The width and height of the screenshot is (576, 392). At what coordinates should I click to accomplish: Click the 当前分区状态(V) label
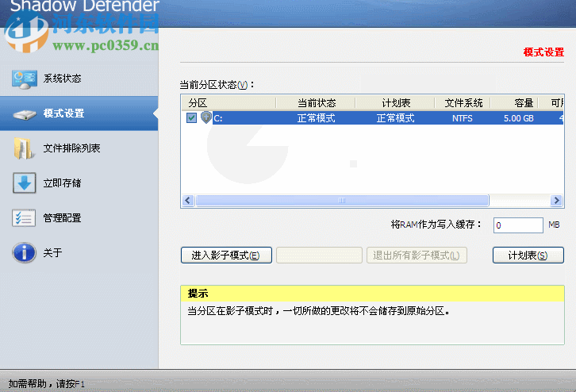pos(217,85)
